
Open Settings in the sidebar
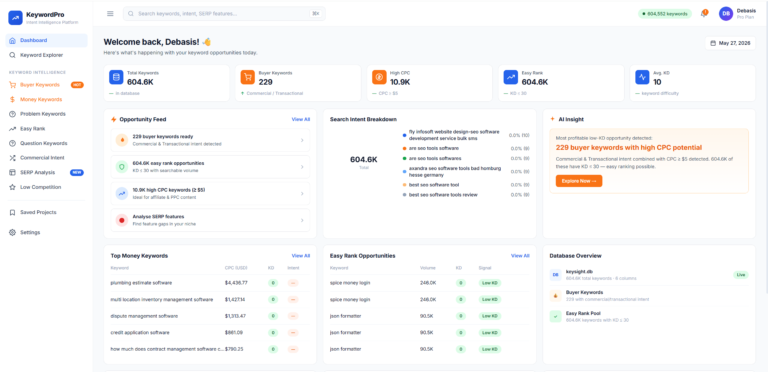coord(47,232)
